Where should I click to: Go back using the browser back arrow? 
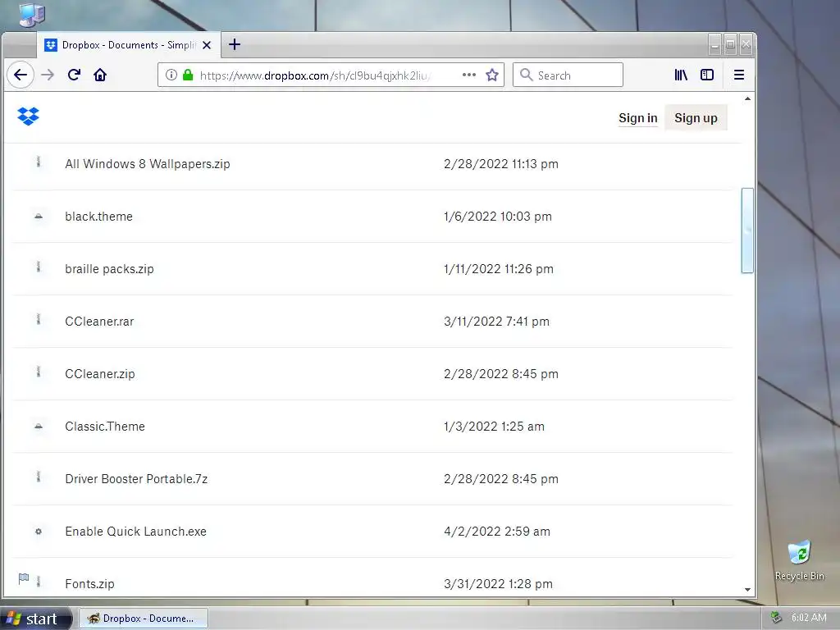pos(21,75)
